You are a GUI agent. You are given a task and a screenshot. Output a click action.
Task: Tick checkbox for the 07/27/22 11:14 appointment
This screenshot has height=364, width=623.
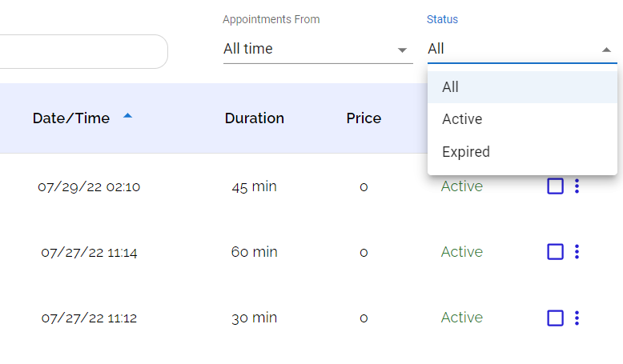click(555, 252)
